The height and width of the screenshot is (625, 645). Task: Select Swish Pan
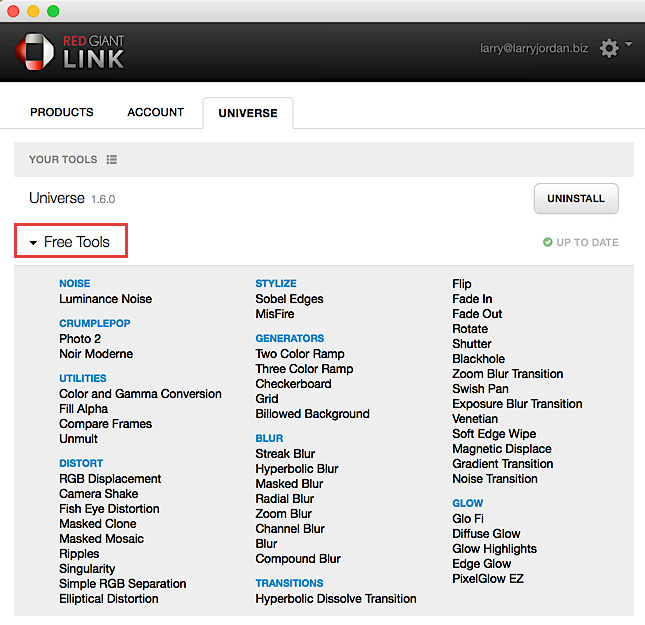(480, 389)
